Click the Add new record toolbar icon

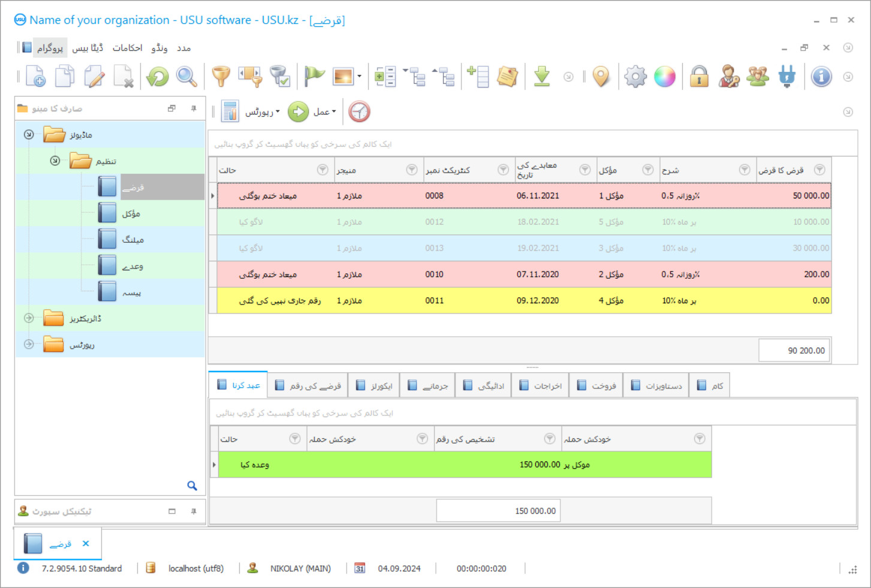click(x=35, y=77)
